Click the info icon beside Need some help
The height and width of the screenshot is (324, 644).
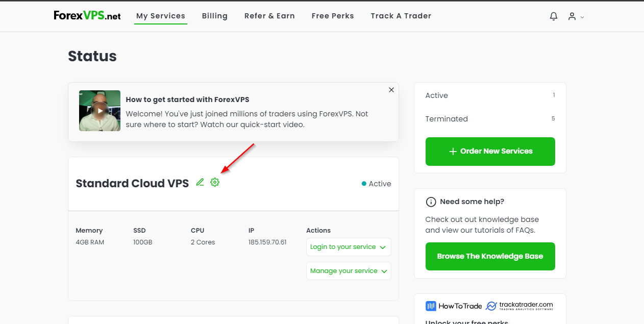(431, 202)
